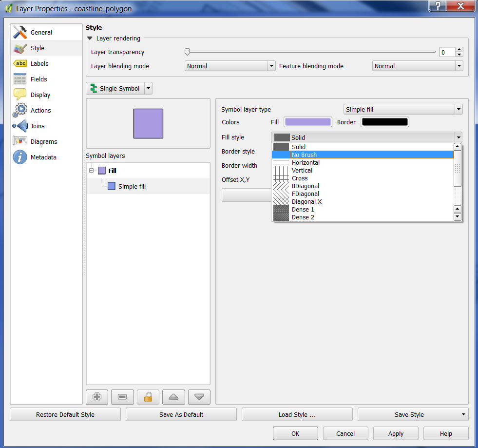Collapse the Fill symbol tree node

[92, 171]
